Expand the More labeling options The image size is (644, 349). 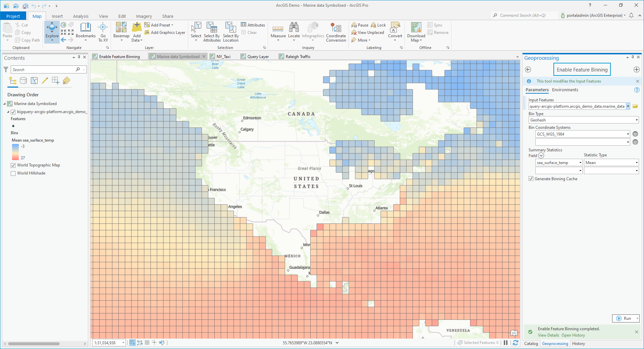361,40
